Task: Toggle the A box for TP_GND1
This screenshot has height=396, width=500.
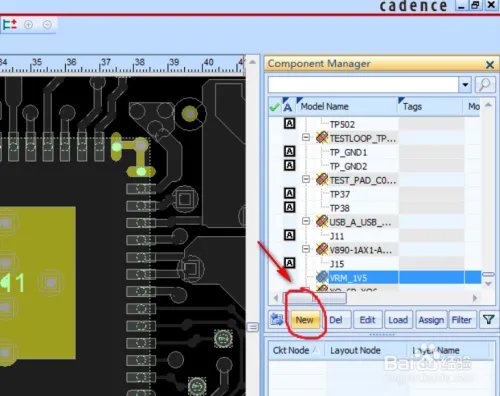Action: point(289,152)
